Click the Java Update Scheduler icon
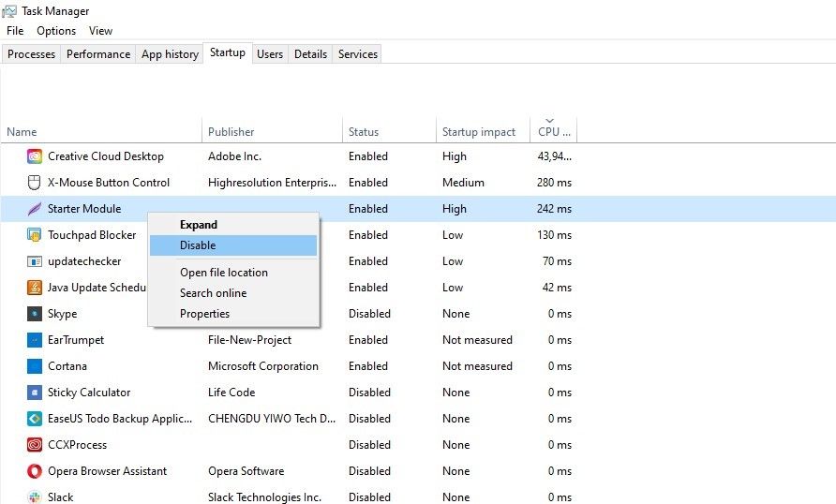 35,288
